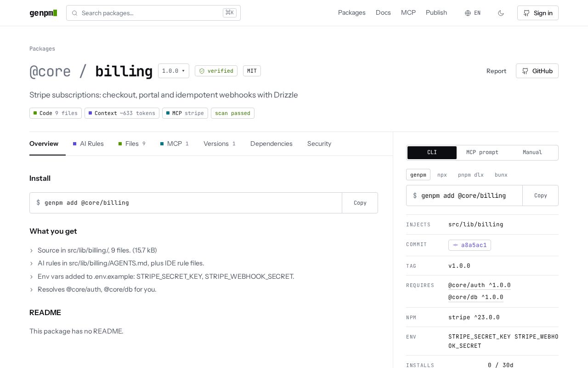Choose the bunx runner option
The width and height of the screenshot is (588, 368).
tap(501, 175)
